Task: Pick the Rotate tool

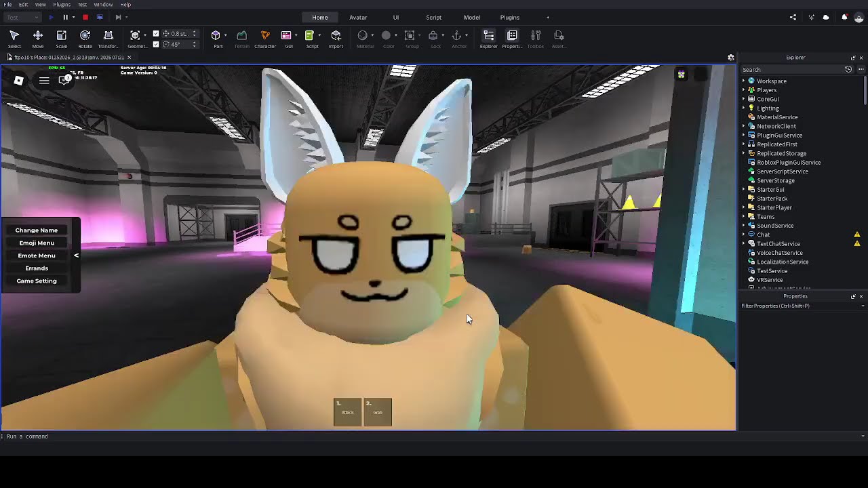Action: coord(85,39)
